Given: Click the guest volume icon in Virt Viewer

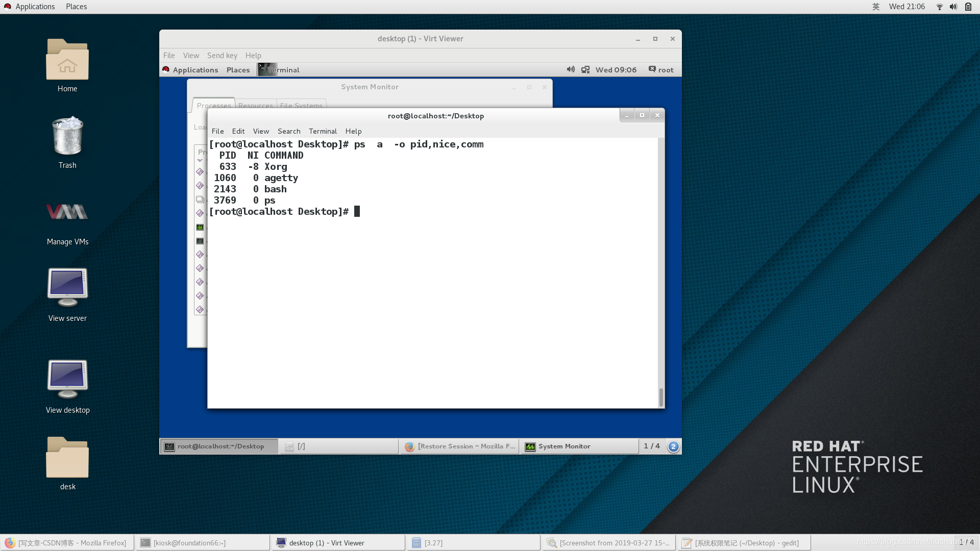Looking at the screenshot, I should (x=571, y=69).
